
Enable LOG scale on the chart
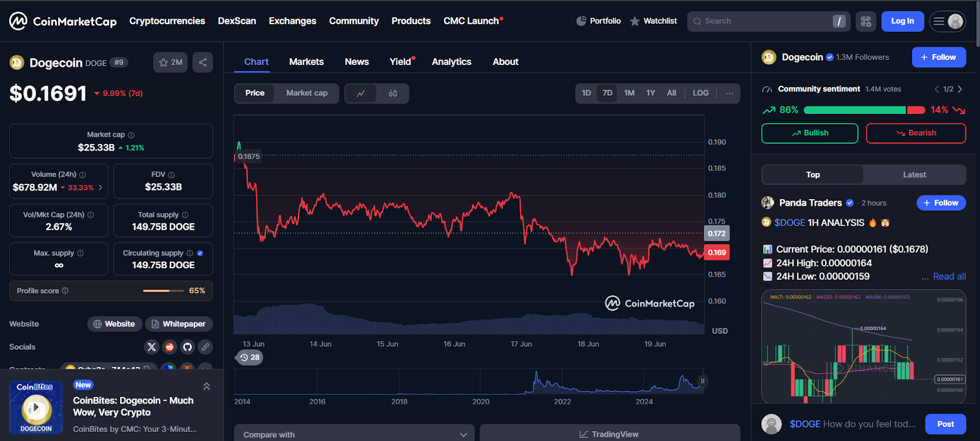[700, 93]
